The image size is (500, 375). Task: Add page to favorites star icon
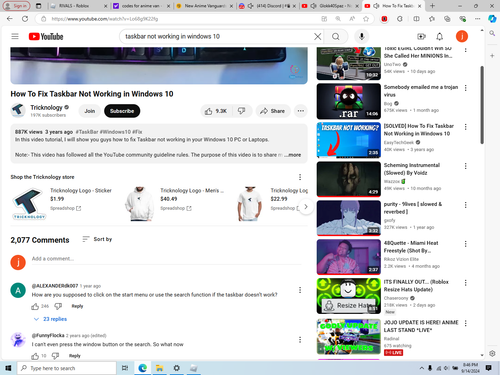click(366, 19)
